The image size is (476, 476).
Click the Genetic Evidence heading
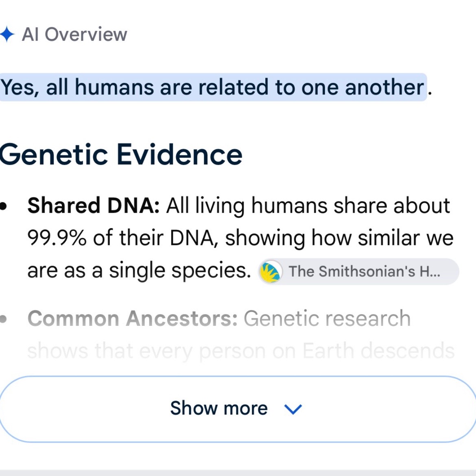[x=121, y=155]
